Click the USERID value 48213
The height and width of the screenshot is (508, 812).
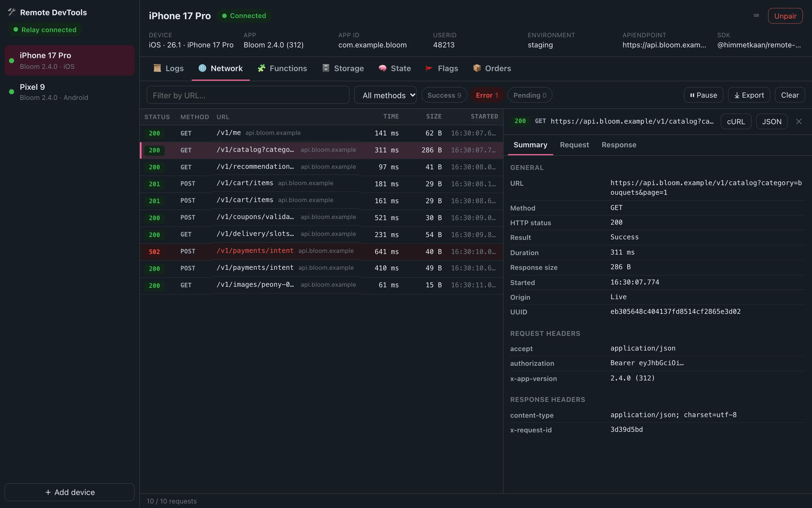[443, 45]
